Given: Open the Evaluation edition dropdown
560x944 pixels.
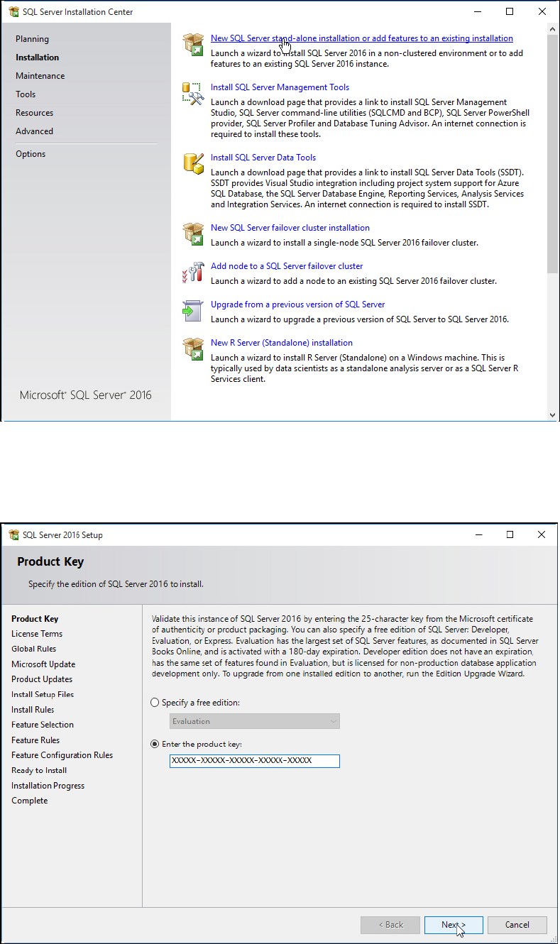Looking at the screenshot, I should tap(255, 721).
